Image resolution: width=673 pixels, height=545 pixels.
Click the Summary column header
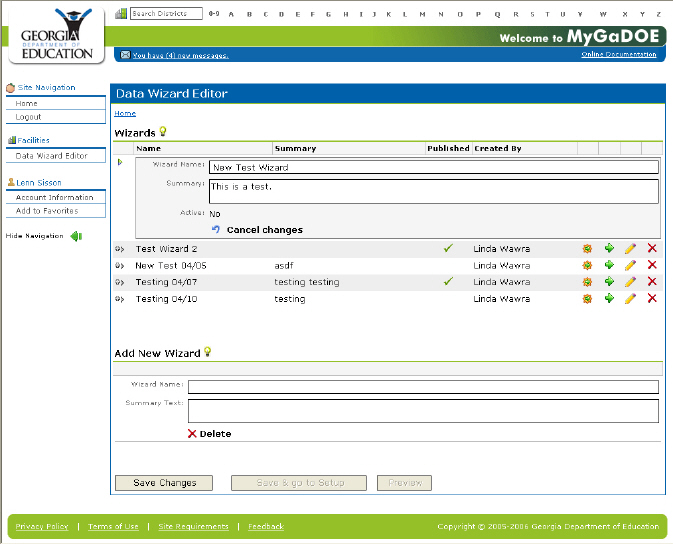pyautogui.click(x=295, y=148)
